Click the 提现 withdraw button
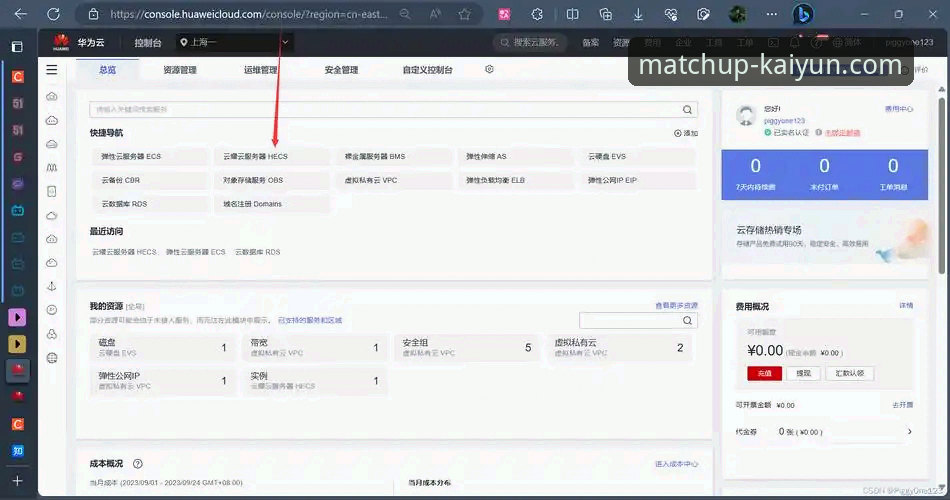Screen dimensions: 950x500 click(x=803, y=373)
